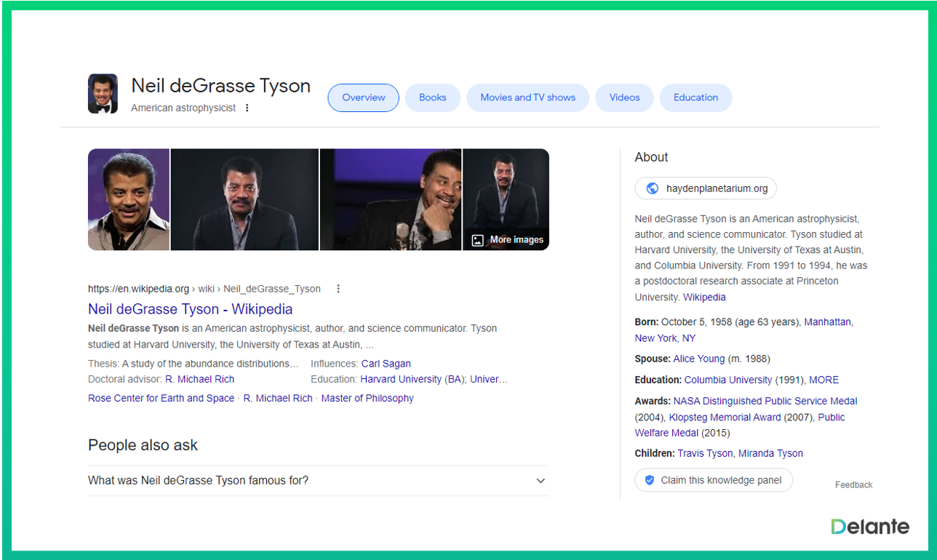The image size is (937, 560).
Task: Open R. Michael Rich doctoral advisor link
Action: pyautogui.click(x=200, y=379)
